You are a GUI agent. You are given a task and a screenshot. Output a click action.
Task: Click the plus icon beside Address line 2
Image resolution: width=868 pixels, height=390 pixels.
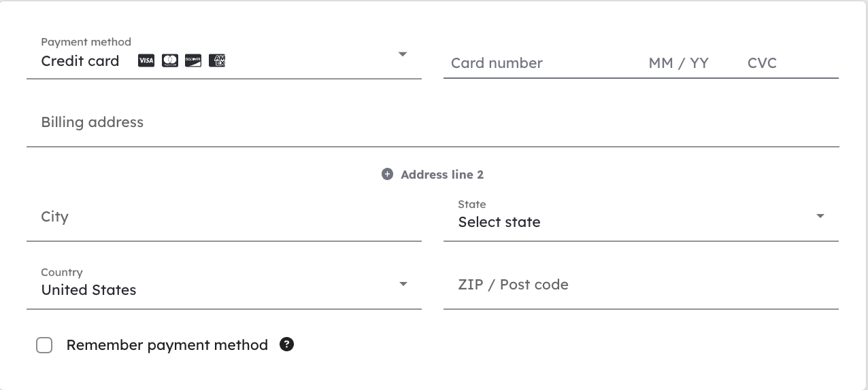[x=388, y=175]
